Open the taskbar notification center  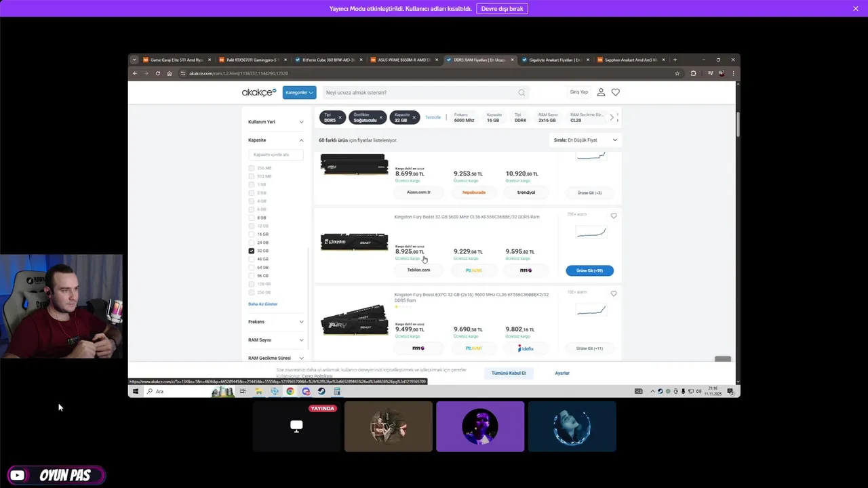click(730, 391)
